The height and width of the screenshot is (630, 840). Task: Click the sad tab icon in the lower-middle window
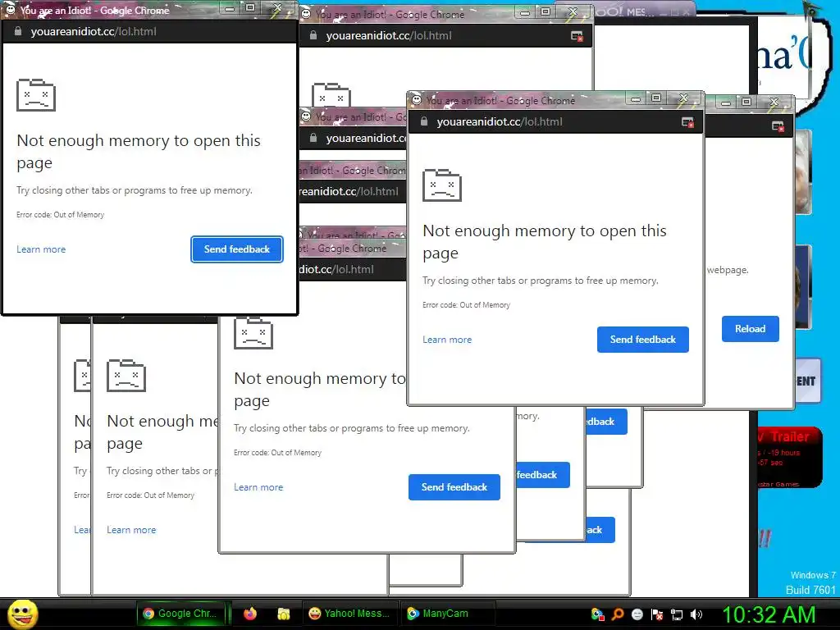(253, 333)
